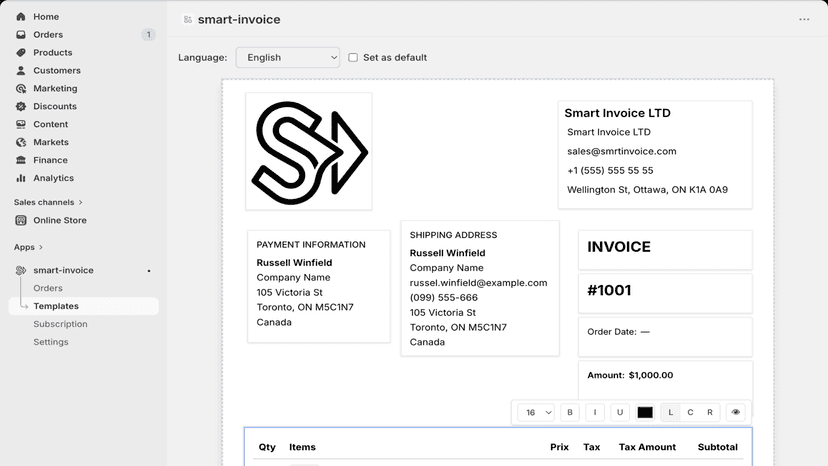The height and width of the screenshot is (466, 828).
Task: Align text right with R button
Action: coord(710,412)
